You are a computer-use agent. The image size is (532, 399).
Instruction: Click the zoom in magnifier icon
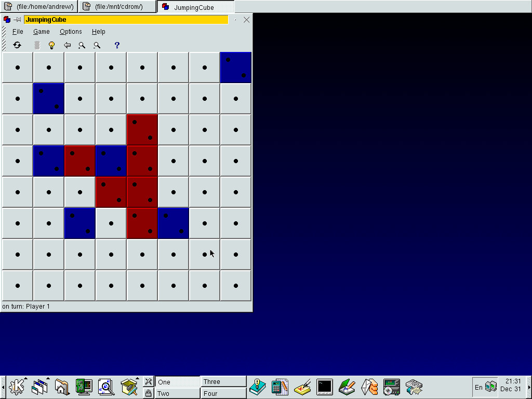point(82,45)
